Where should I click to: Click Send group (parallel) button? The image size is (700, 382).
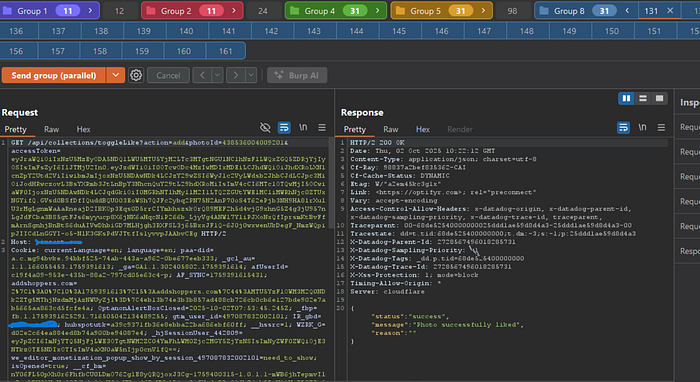click(54, 75)
